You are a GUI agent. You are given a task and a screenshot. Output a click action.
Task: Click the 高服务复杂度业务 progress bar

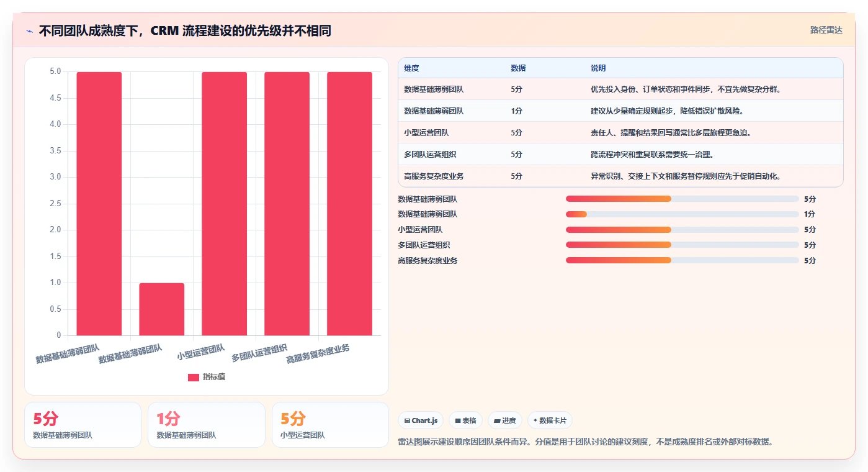click(682, 260)
